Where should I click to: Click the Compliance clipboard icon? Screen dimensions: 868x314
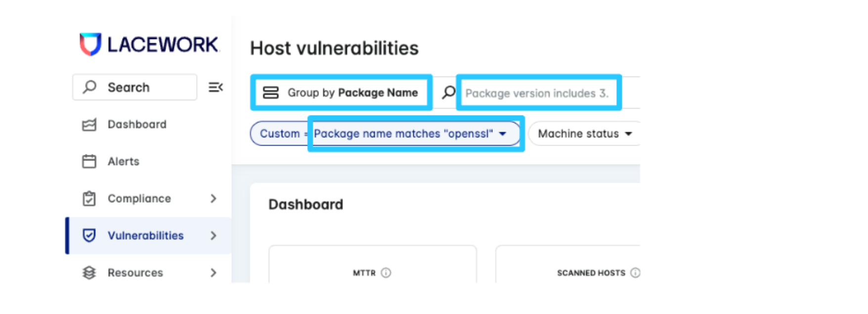[x=89, y=198]
